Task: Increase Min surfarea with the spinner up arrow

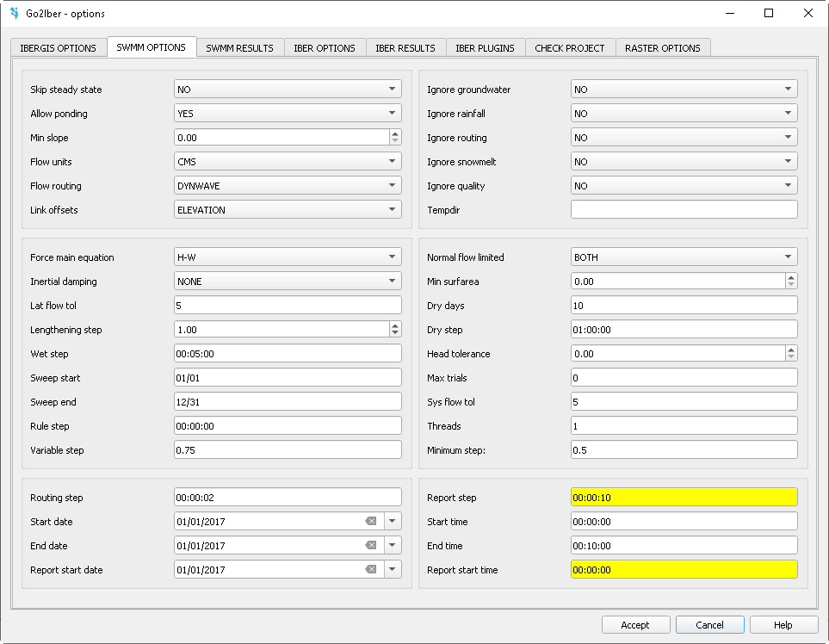Action: click(x=790, y=278)
